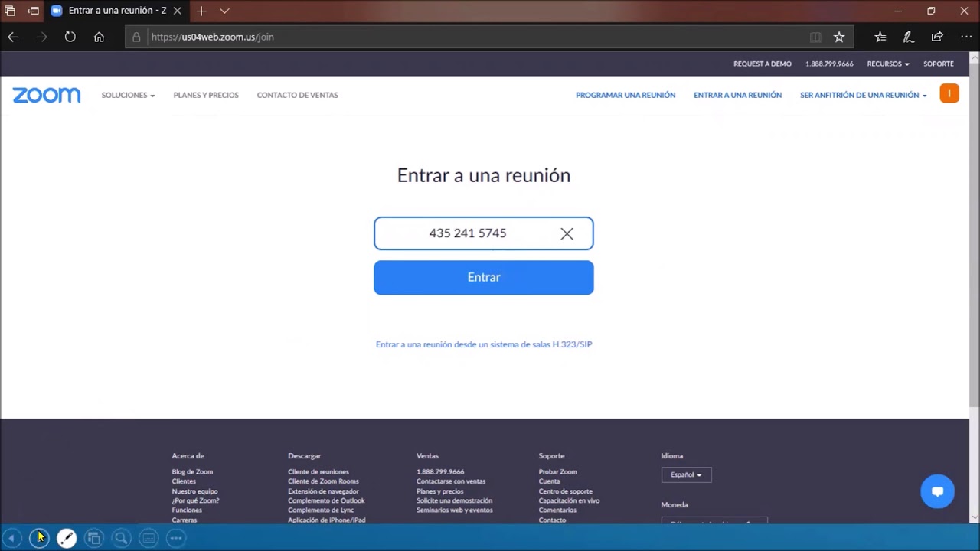Open a new tab with the plus icon
Image resolution: width=980 pixels, height=551 pixels.
click(x=201, y=11)
